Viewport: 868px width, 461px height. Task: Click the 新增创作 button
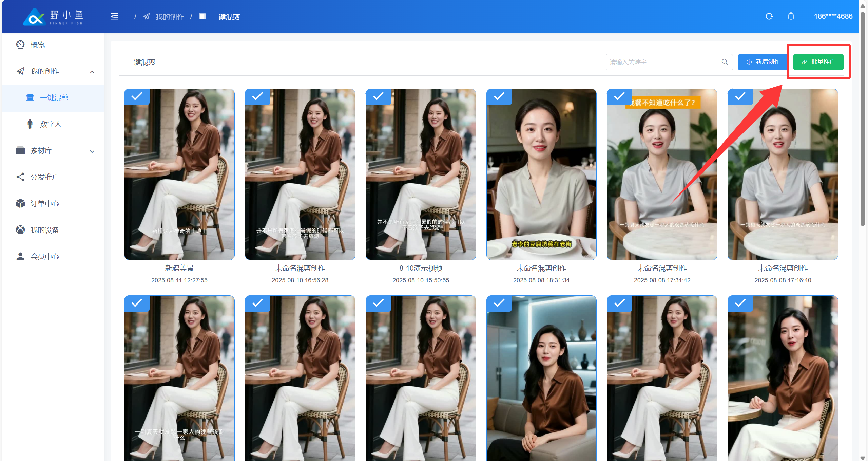[x=763, y=62]
